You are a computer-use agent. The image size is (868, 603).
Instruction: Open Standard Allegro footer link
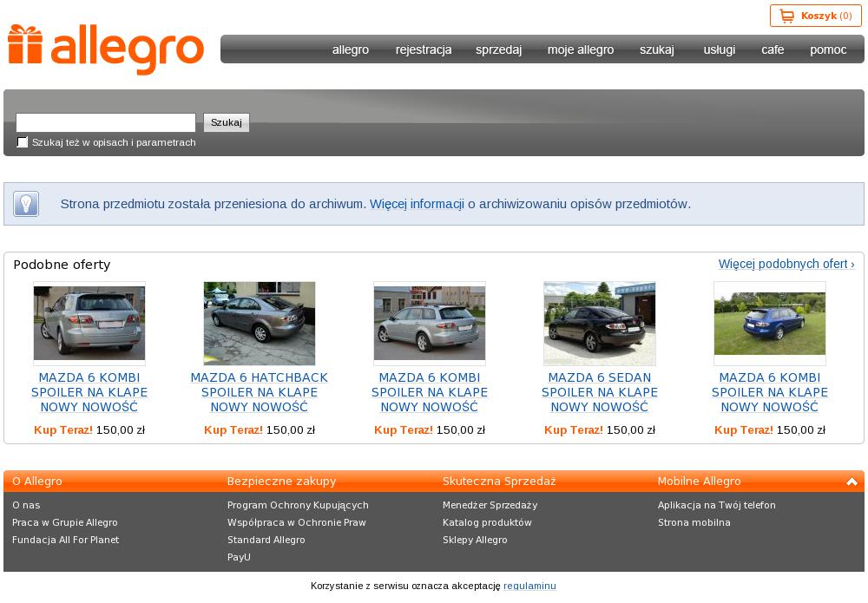click(x=266, y=540)
